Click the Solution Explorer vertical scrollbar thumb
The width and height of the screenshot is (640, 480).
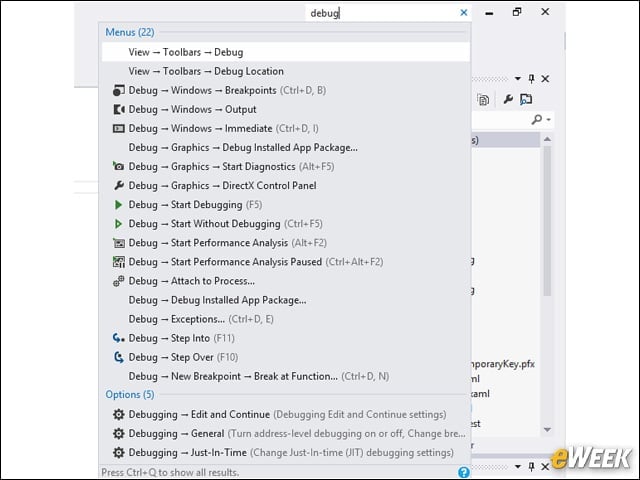click(547, 221)
